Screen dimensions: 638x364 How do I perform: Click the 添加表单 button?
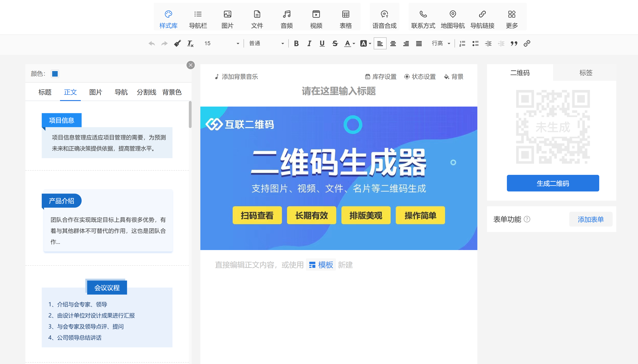click(x=590, y=219)
